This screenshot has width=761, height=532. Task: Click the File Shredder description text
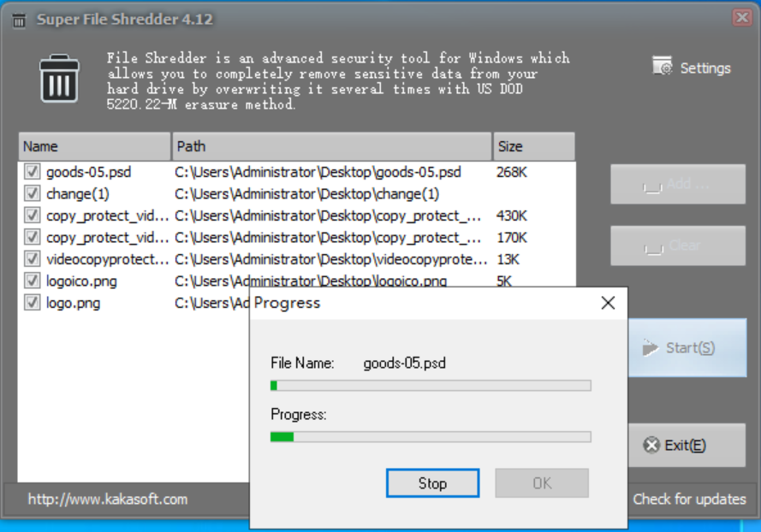[338, 81]
